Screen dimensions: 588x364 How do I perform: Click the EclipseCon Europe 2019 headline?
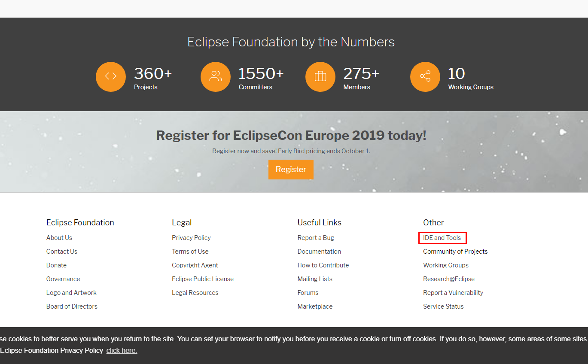(291, 135)
